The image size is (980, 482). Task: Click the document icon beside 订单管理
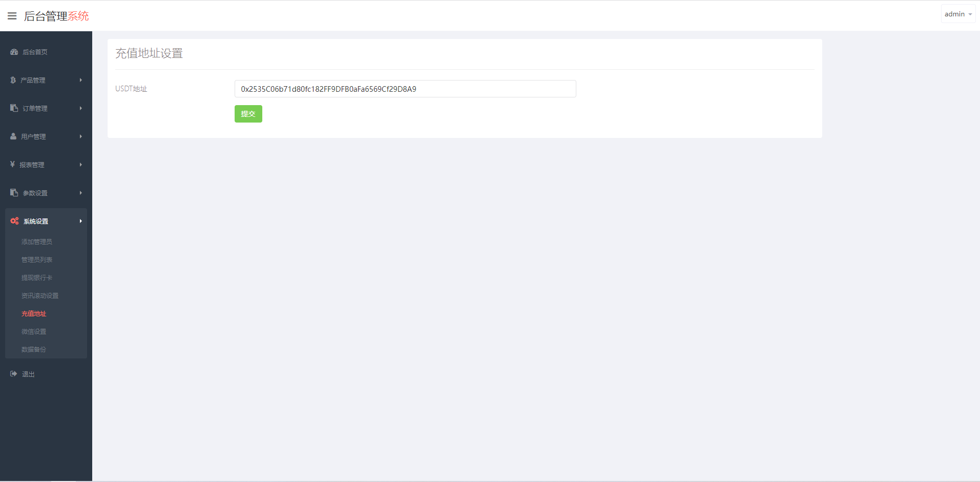click(x=14, y=108)
